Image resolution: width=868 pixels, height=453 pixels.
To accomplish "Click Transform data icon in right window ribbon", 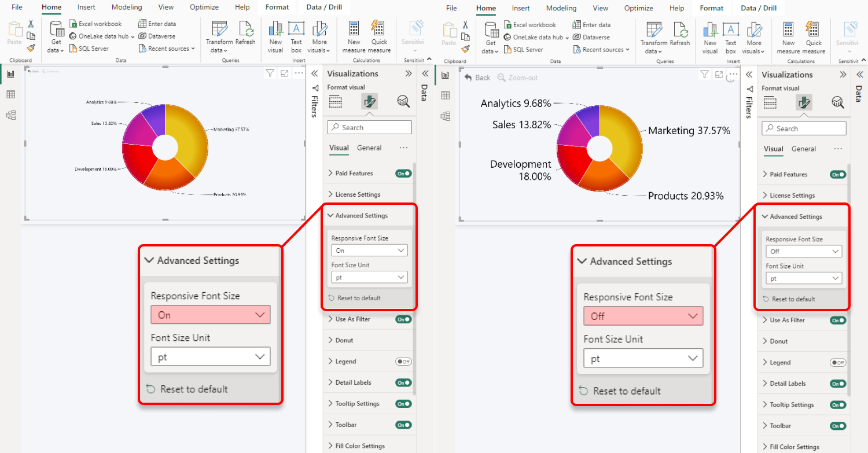I will [654, 38].
